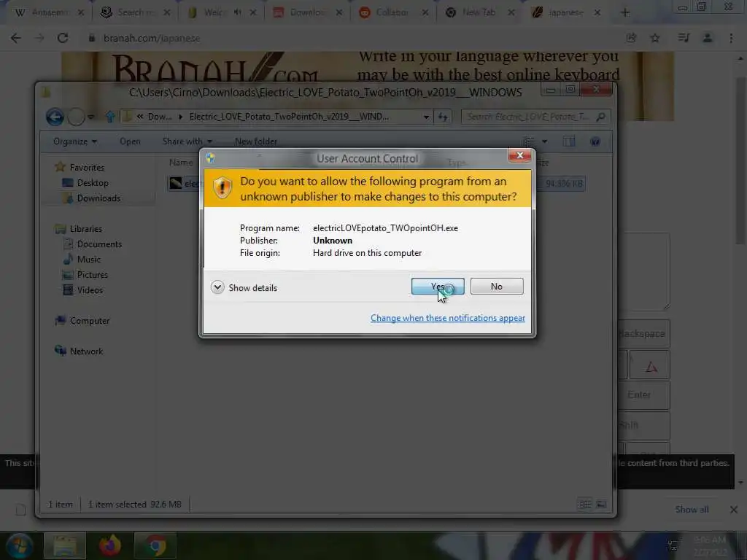Click the Chrome reload button
Screen dimensions: 747x560
pos(63,38)
